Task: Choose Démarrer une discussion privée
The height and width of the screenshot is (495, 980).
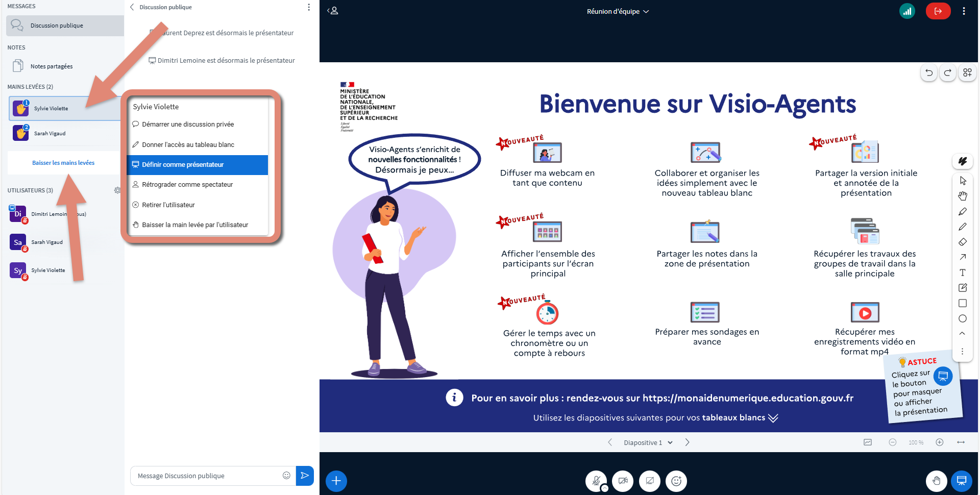Action: tap(198, 125)
